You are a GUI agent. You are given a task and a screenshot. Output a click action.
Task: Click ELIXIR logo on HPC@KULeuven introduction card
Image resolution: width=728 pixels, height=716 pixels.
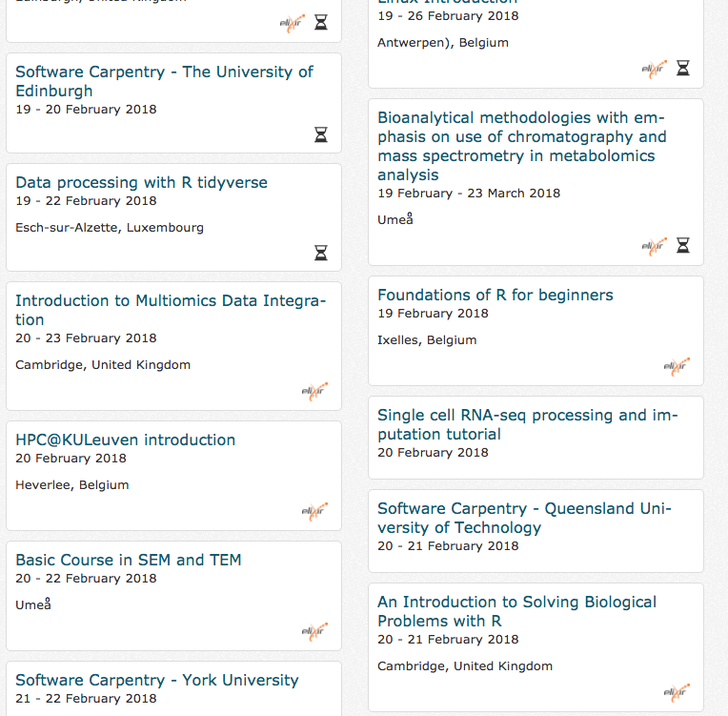314,511
